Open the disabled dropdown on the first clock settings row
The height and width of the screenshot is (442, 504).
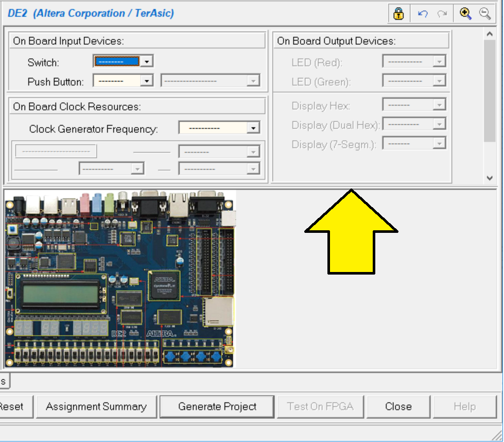pyautogui.click(x=219, y=151)
